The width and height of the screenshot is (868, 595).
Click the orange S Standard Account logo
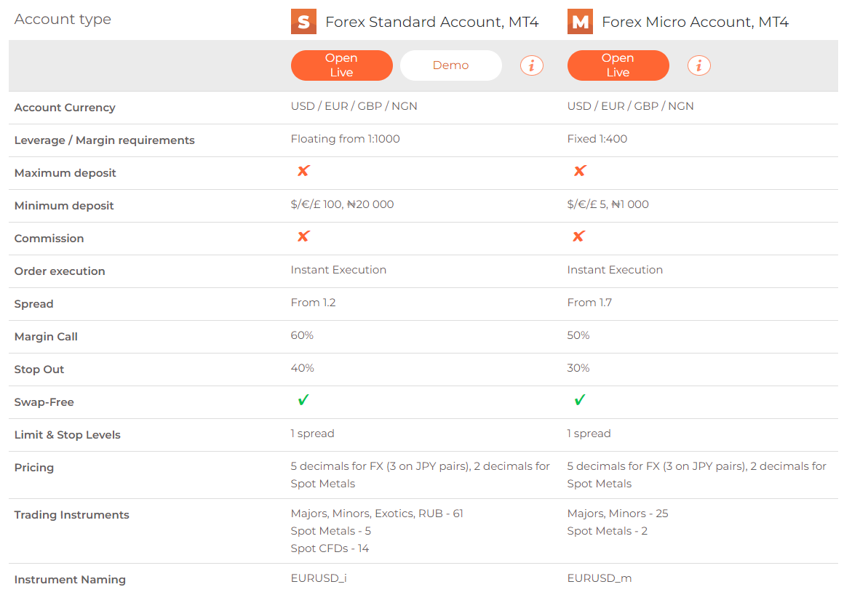303,22
